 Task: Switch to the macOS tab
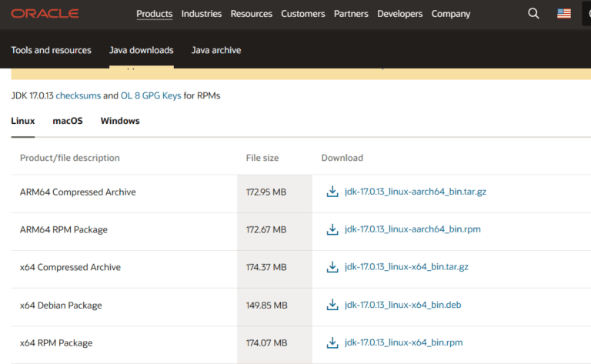(68, 121)
